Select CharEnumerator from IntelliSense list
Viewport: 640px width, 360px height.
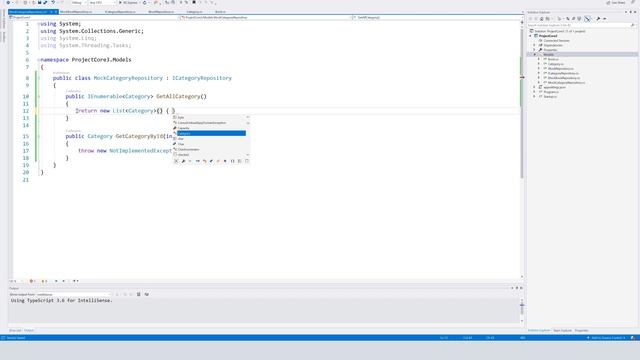click(x=210, y=149)
